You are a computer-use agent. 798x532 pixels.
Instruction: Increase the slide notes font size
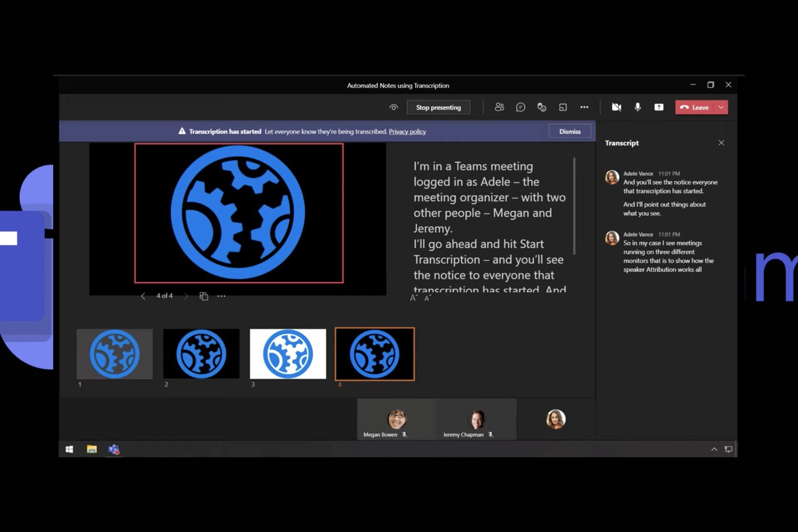pyautogui.click(x=413, y=298)
